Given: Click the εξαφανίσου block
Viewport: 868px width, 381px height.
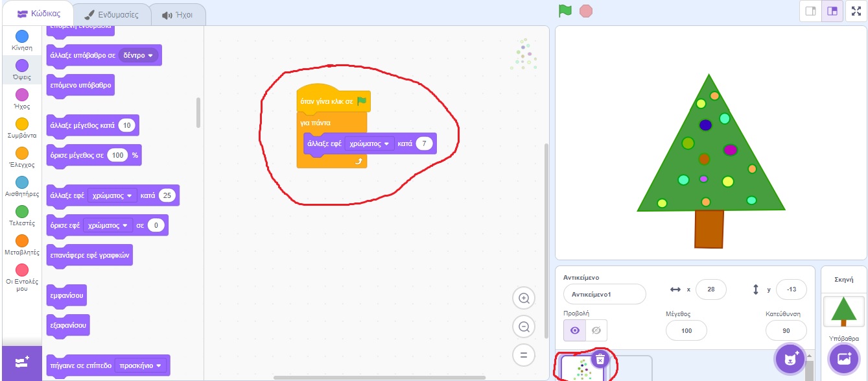Looking at the screenshot, I should click(68, 324).
